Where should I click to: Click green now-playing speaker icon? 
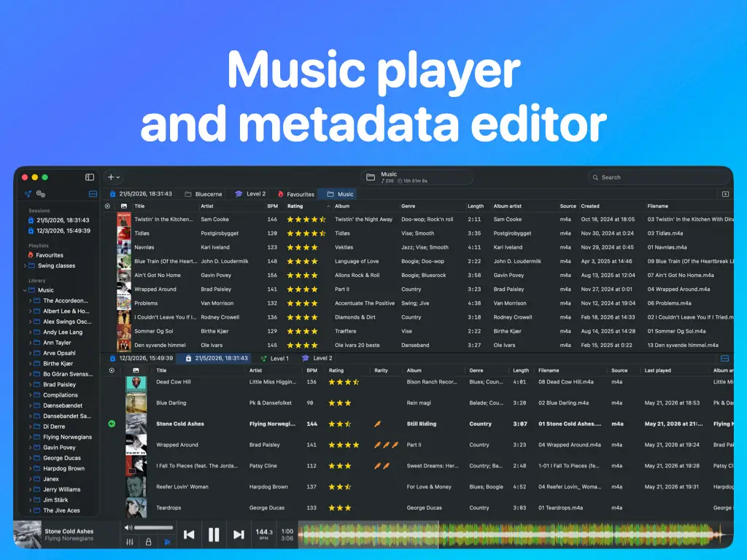112,424
